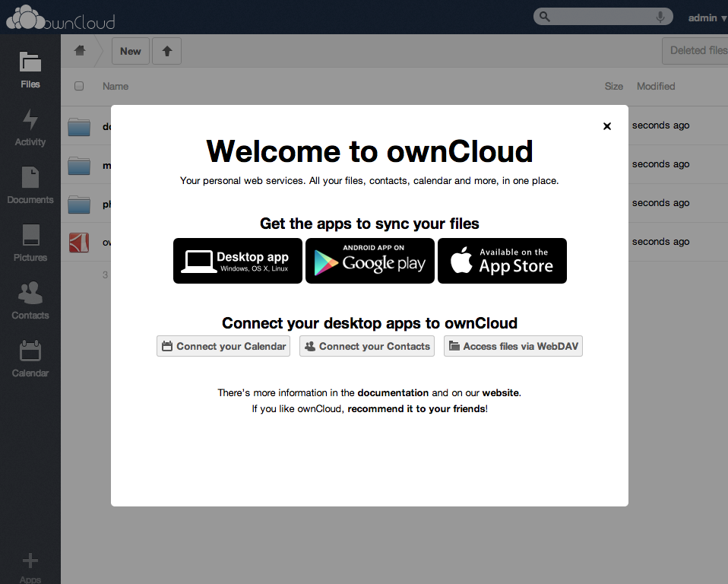Click the red PDF file icon
This screenshot has height=584, width=728.
click(79, 243)
